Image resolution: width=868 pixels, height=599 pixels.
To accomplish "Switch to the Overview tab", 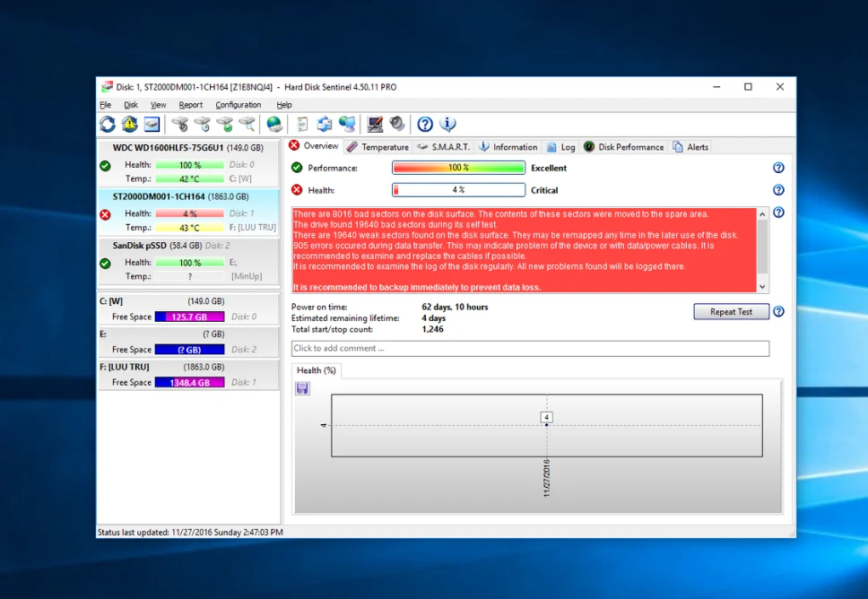I will tap(314, 146).
